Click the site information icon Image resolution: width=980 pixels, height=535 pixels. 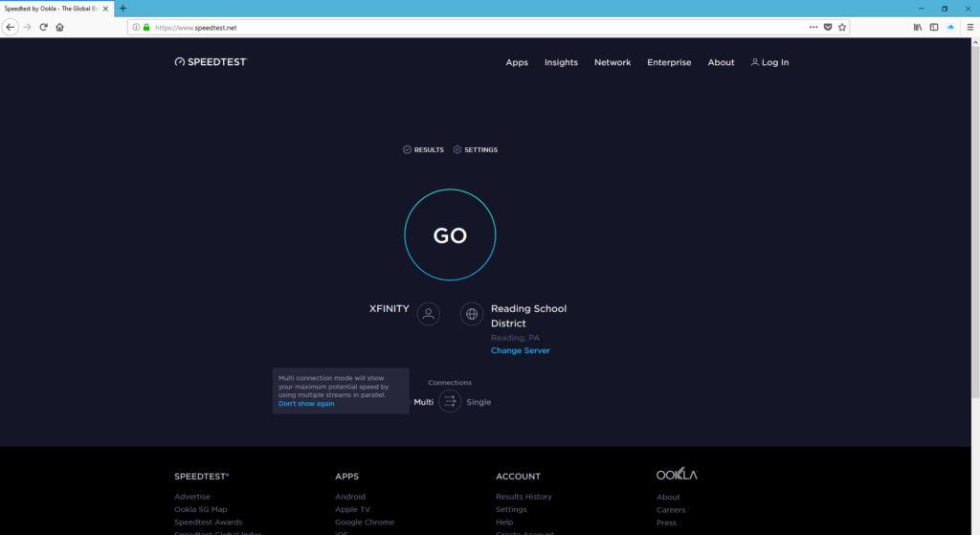point(136,27)
